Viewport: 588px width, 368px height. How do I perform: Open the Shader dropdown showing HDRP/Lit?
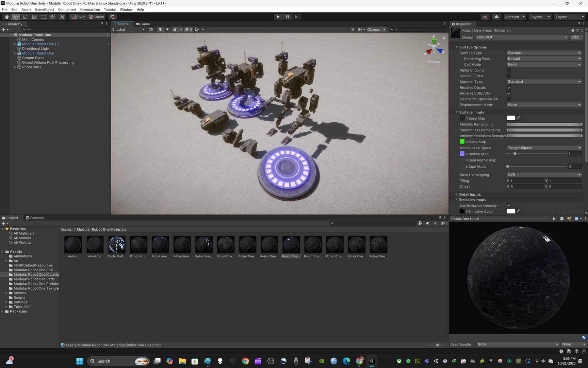coord(522,37)
